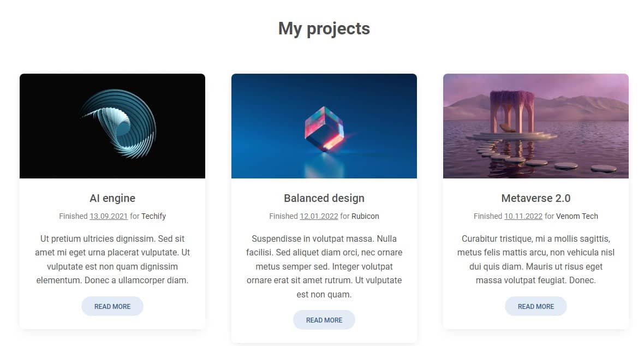The image size is (644, 346).
Task: Open the Balanced design cube image
Action: pos(324,126)
